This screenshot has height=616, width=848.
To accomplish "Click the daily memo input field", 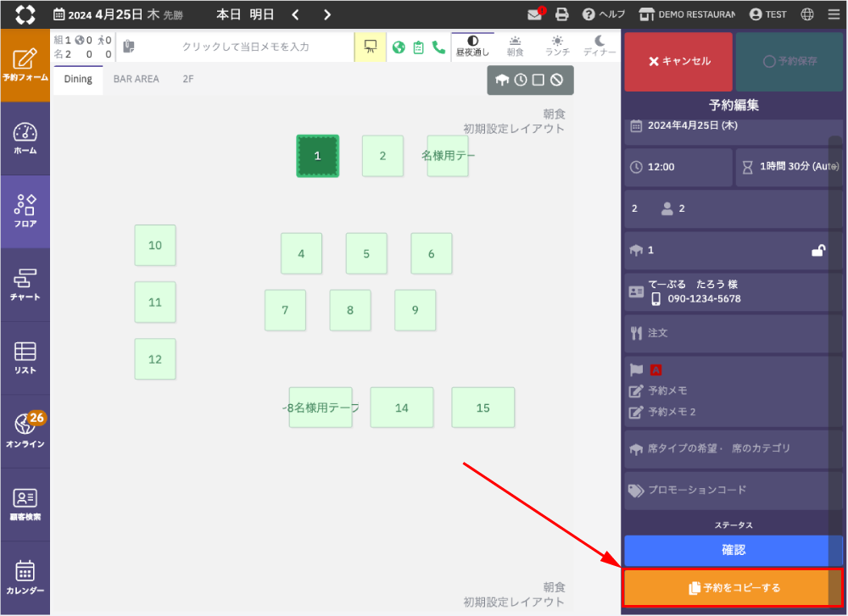I will coord(245,47).
